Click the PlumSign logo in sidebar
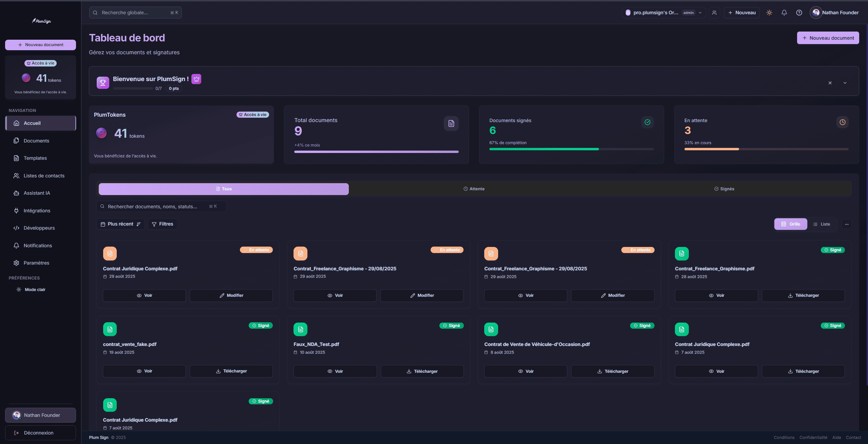 (41, 21)
